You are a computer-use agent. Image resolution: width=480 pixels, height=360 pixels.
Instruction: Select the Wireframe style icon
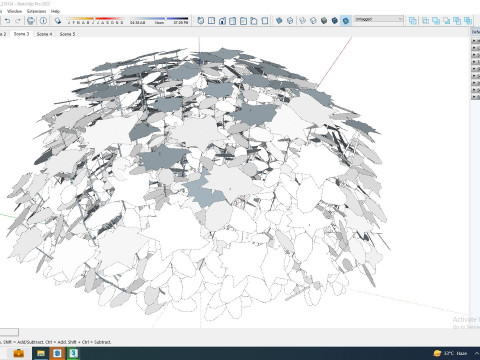302,21
